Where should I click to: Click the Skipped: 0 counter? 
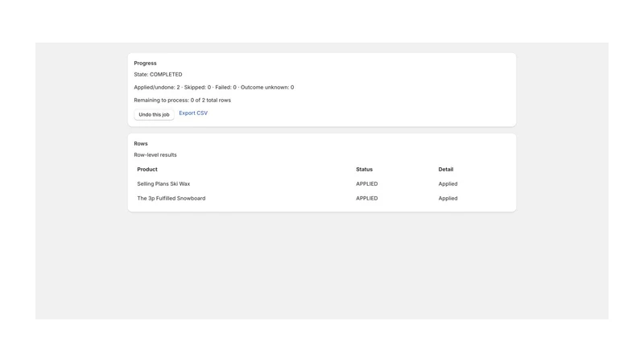pos(197,88)
